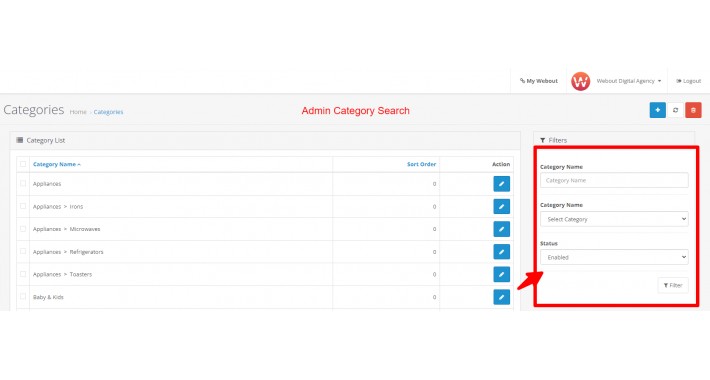Click the Appliances > Microwaves text
The width and height of the screenshot is (710, 380).
point(67,229)
